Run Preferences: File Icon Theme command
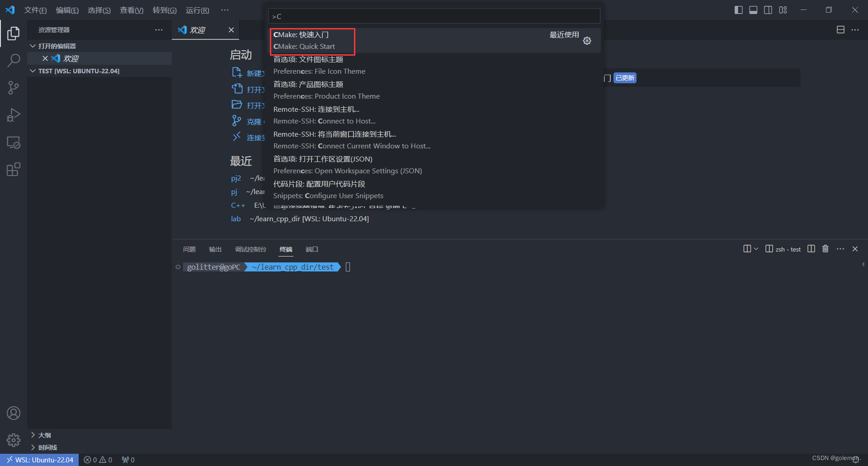The image size is (868, 466). pos(435,66)
